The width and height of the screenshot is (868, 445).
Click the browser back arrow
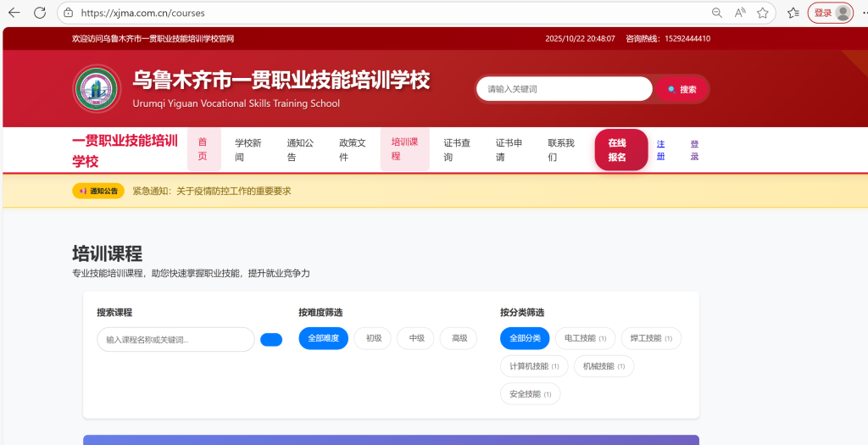pyautogui.click(x=14, y=13)
